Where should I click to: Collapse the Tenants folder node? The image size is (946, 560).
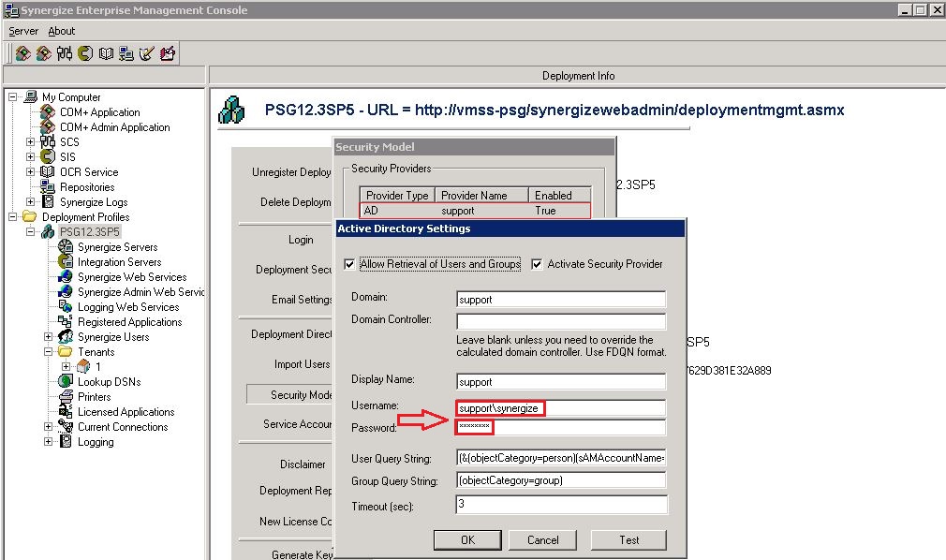[x=49, y=352]
